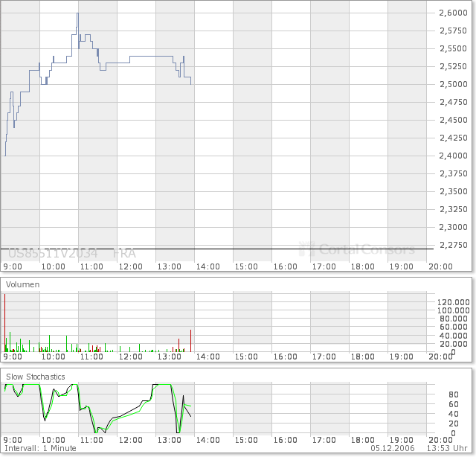Image resolution: width=476 pixels, height=457 pixels.
Task: Click the Volumen panel title
Action: 23,284
